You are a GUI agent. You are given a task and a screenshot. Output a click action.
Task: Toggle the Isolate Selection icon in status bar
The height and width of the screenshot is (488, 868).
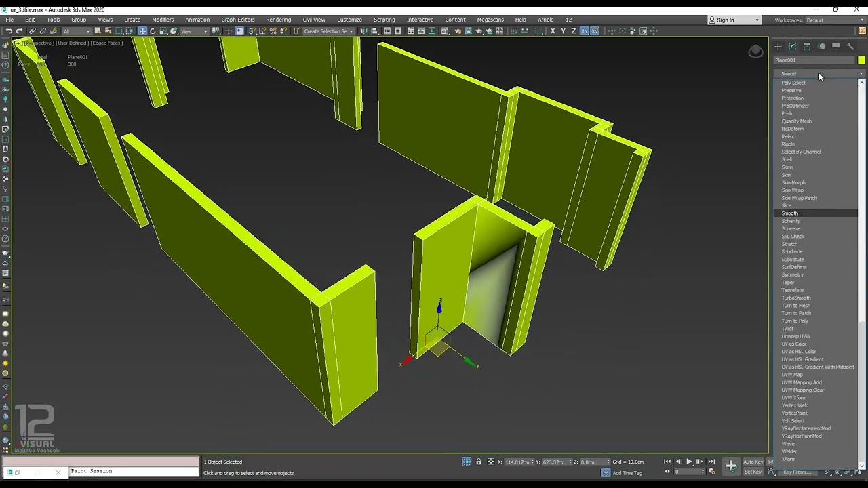click(467, 462)
